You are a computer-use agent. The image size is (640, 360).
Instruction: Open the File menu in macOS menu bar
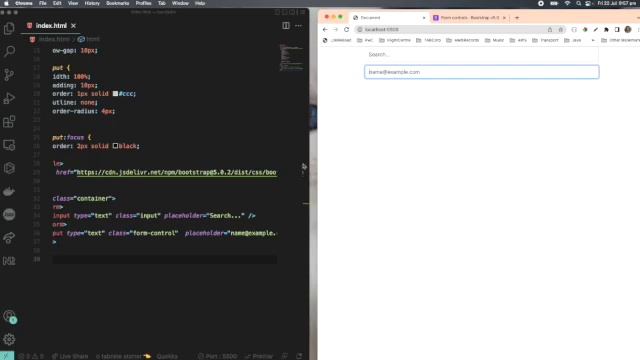tap(42, 3)
